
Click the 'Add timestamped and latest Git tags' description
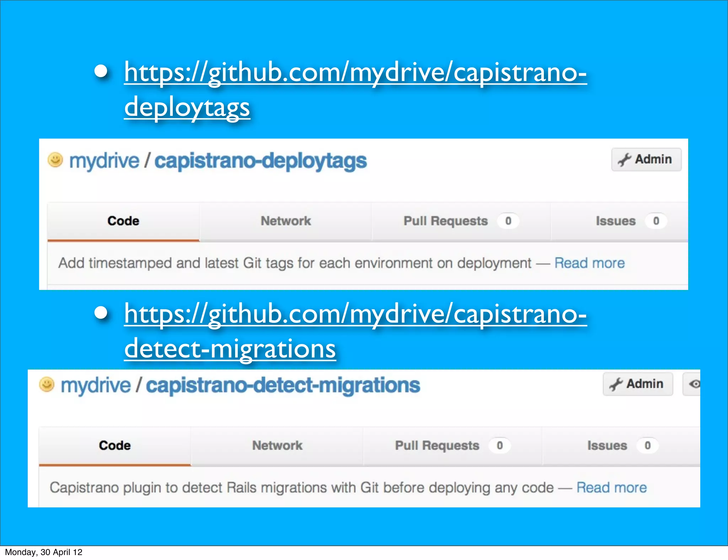click(295, 263)
